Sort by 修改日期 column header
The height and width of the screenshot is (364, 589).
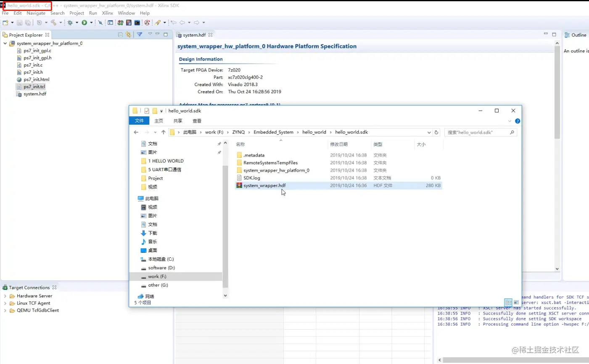(x=339, y=144)
